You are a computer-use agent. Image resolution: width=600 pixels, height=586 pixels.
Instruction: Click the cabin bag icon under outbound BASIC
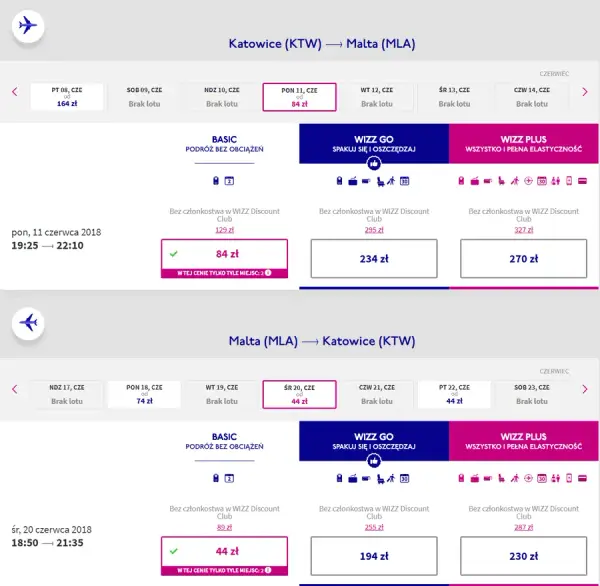point(216,181)
